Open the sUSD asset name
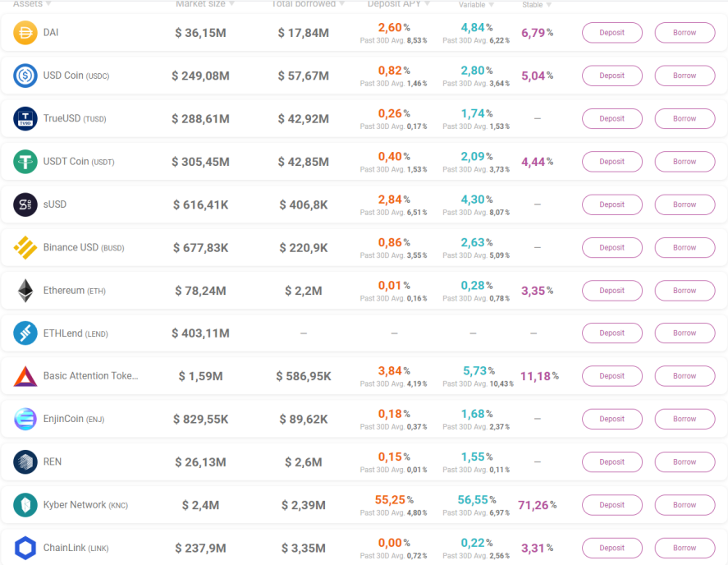The image size is (728, 565). [55, 204]
